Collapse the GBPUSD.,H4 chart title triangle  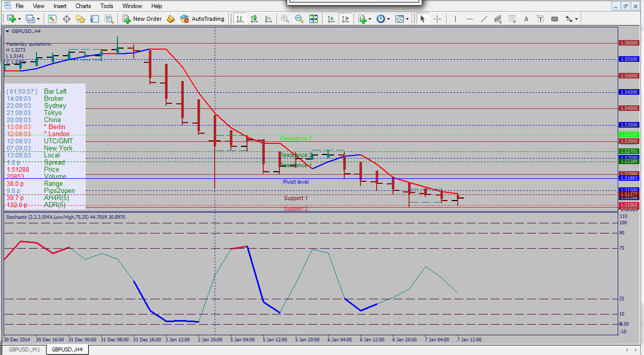click(x=7, y=31)
